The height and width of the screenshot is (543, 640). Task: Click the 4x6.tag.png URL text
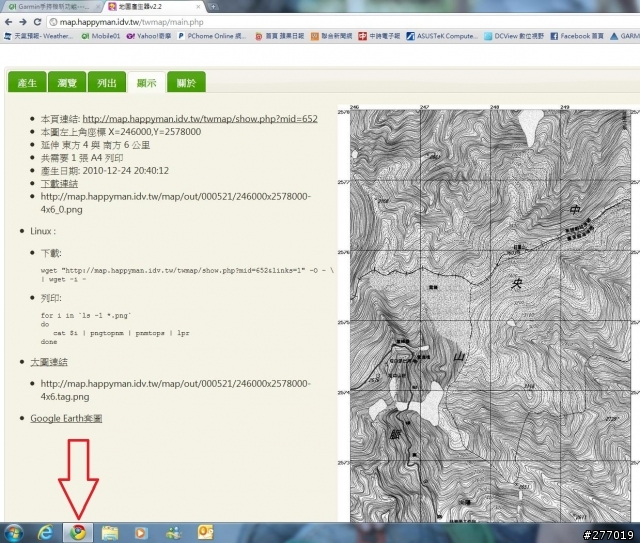pos(176,390)
